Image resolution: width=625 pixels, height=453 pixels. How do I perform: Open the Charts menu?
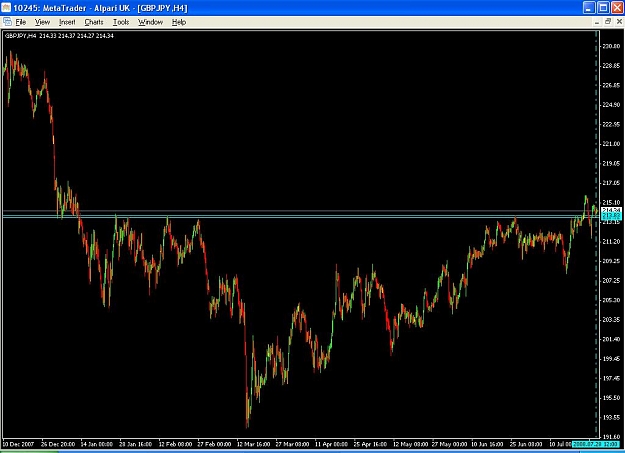[x=94, y=22]
